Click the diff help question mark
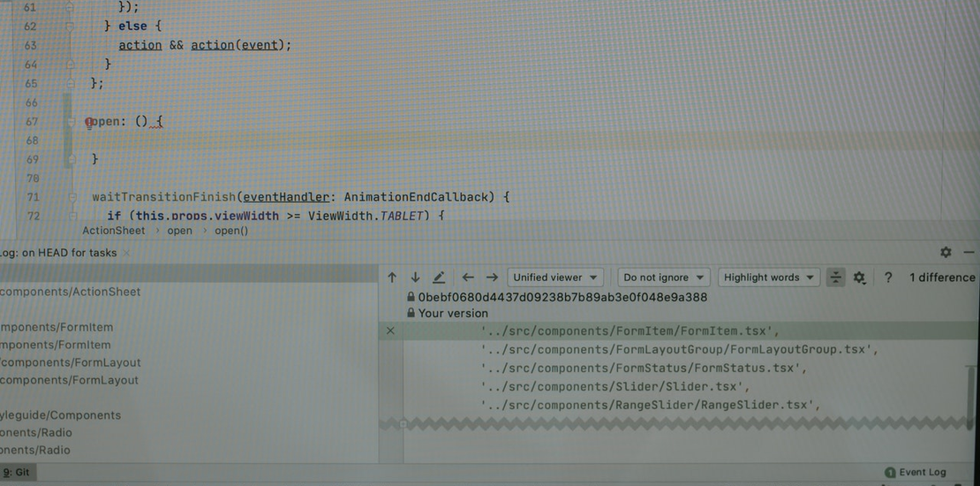Viewport: 980px width, 486px height. (887, 277)
